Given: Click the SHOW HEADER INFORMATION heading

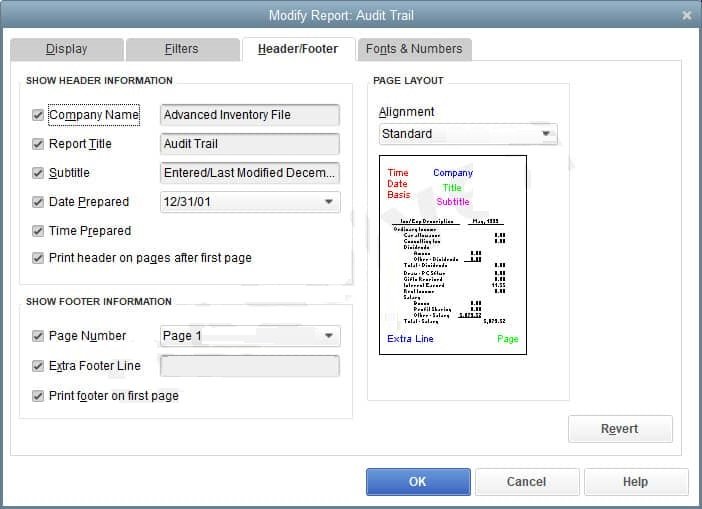Looking at the screenshot, I should [x=99, y=81].
